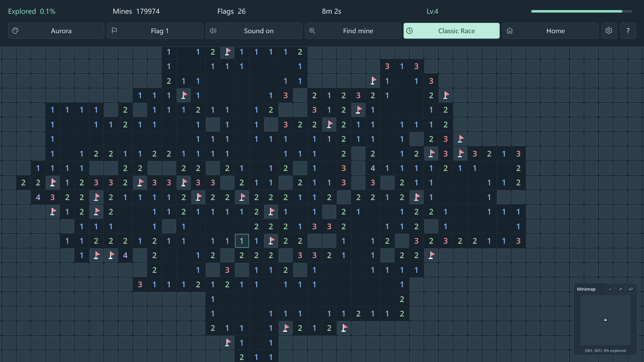
Task: Click the "Lv.4" level label
Action: click(432, 11)
